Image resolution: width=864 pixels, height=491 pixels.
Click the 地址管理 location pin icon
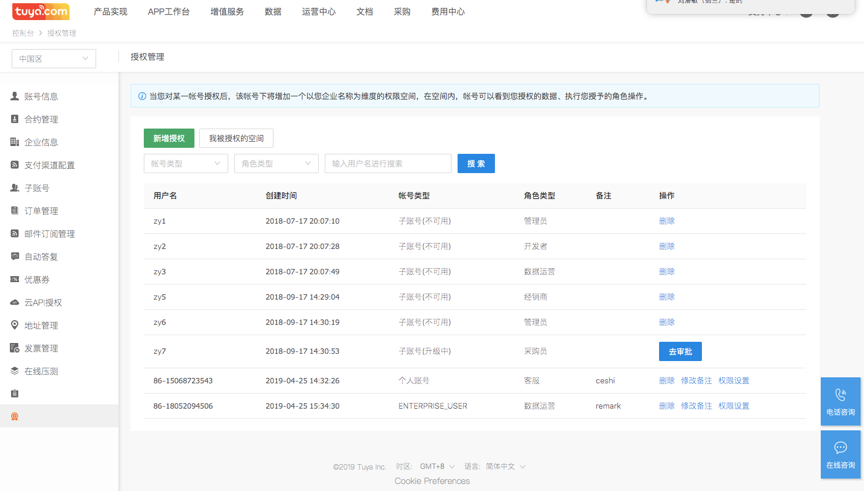tap(15, 325)
